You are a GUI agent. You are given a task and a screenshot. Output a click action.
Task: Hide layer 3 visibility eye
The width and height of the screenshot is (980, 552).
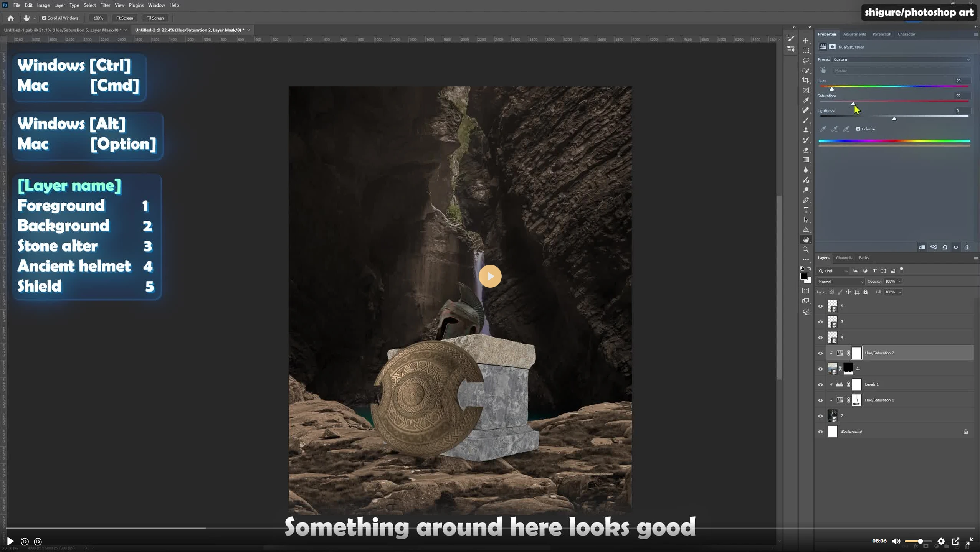[x=821, y=322]
